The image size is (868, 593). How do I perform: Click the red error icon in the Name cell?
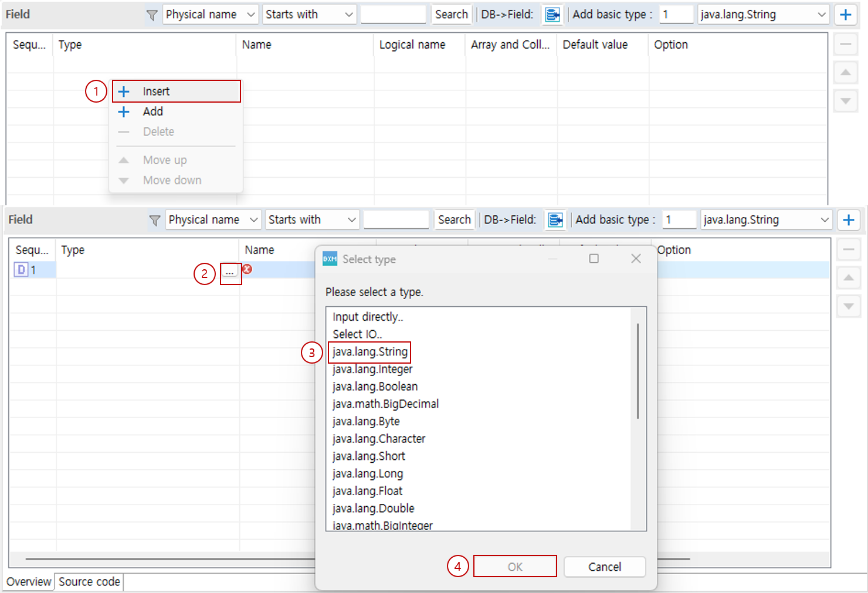(x=247, y=269)
